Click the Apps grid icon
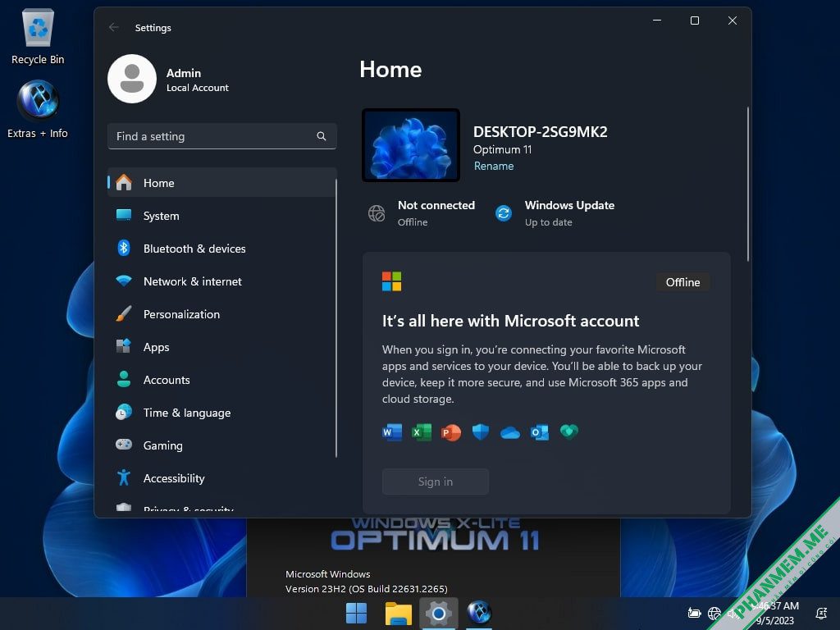Image resolution: width=840 pixels, height=630 pixels. 124,346
